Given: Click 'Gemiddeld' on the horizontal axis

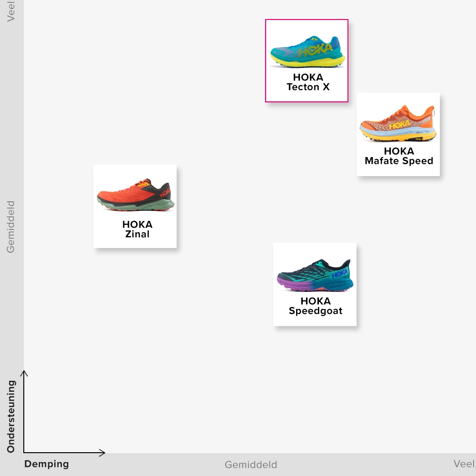Looking at the screenshot, I should (x=250, y=465).
